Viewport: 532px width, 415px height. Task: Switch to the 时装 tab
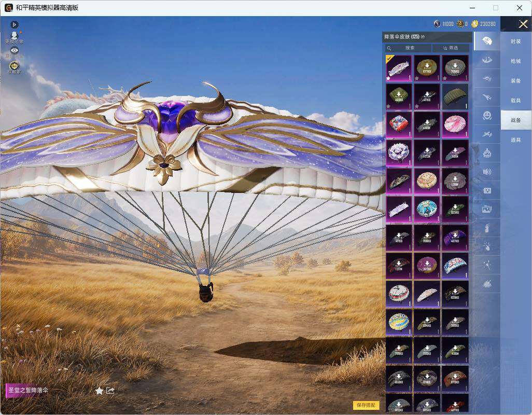point(516,41)
